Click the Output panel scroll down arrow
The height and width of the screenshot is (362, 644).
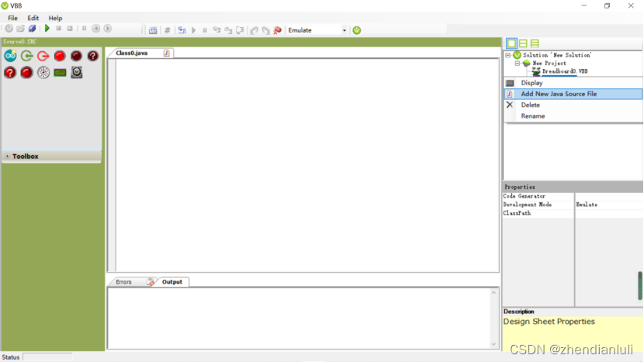493,344
